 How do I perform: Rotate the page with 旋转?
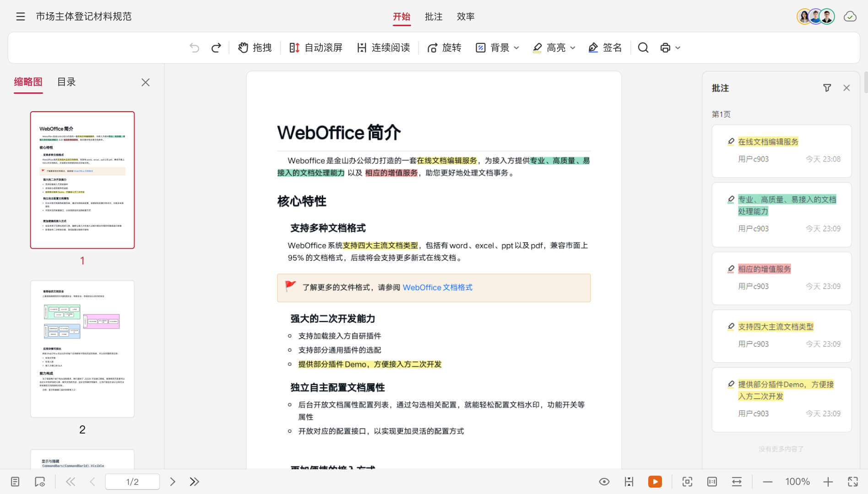pos(444,48)
